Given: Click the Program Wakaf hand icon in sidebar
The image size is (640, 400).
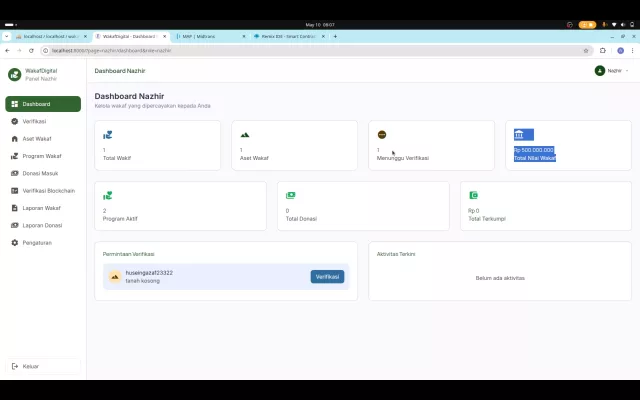Looking at the screenshot, I should [15, 156].
